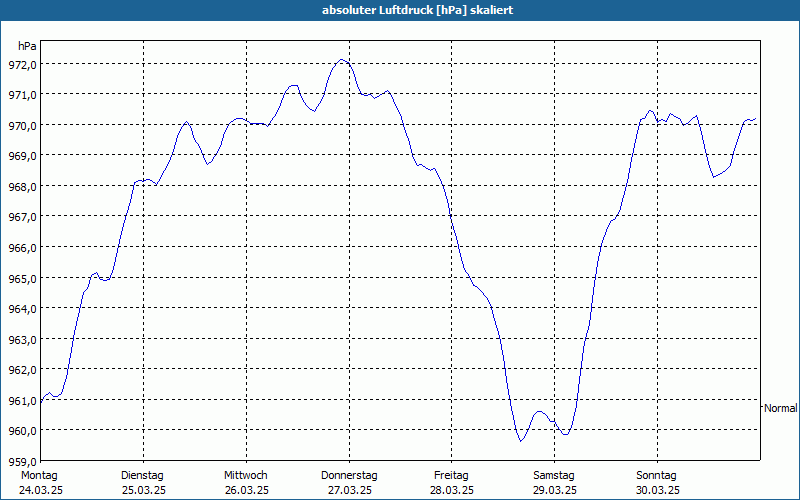Image resolution: width=800 pixels, height=500 pixels.
Task: Click the 'Sonntag' day label
Action: (656, 476)
